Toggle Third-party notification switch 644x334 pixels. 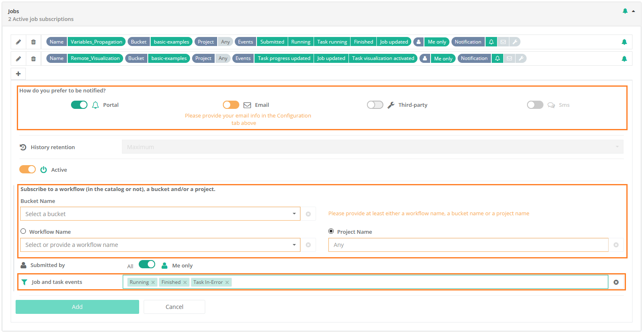click(x=375, y=105)
